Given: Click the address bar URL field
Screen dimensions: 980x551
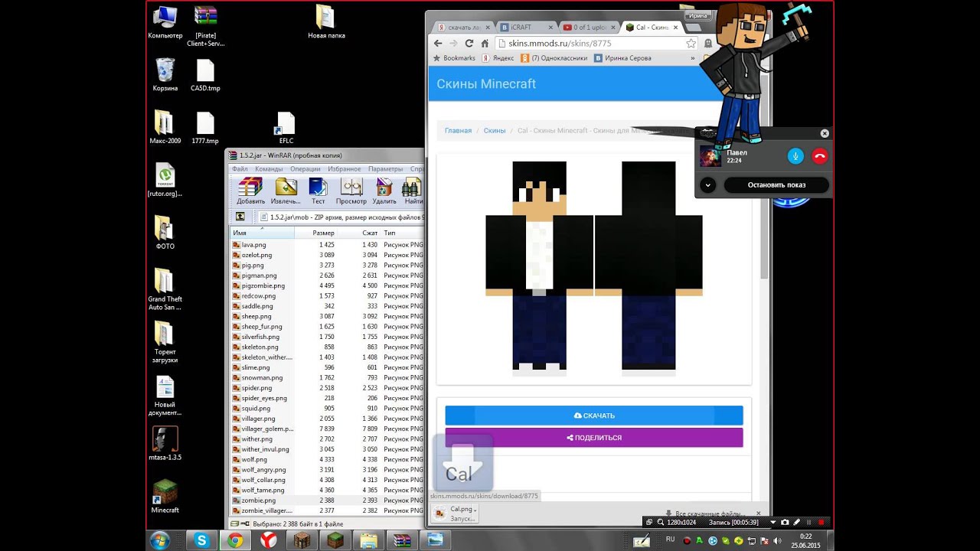Looking at the screenshot, I should pyautogui.click(x=590, y=44).
